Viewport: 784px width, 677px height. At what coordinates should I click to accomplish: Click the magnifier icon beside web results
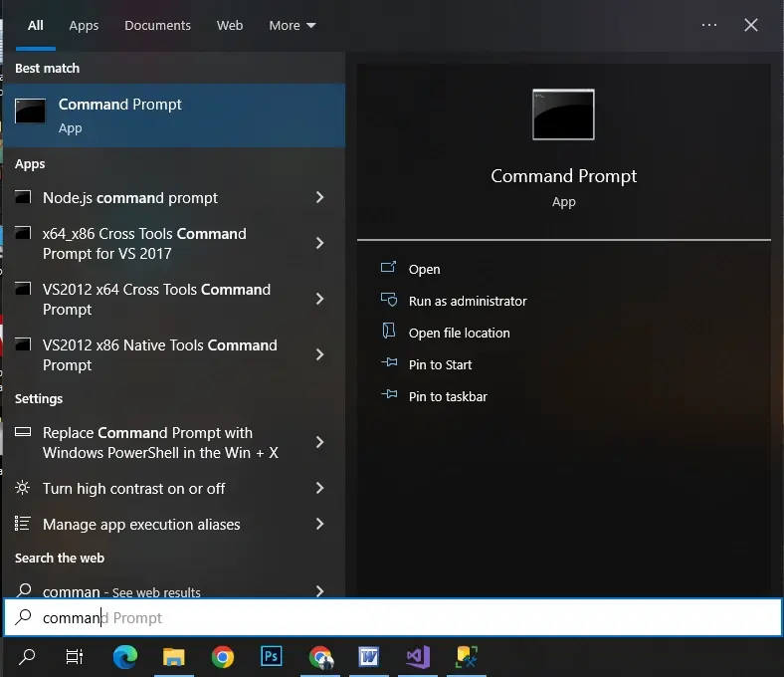click(24, 590)
